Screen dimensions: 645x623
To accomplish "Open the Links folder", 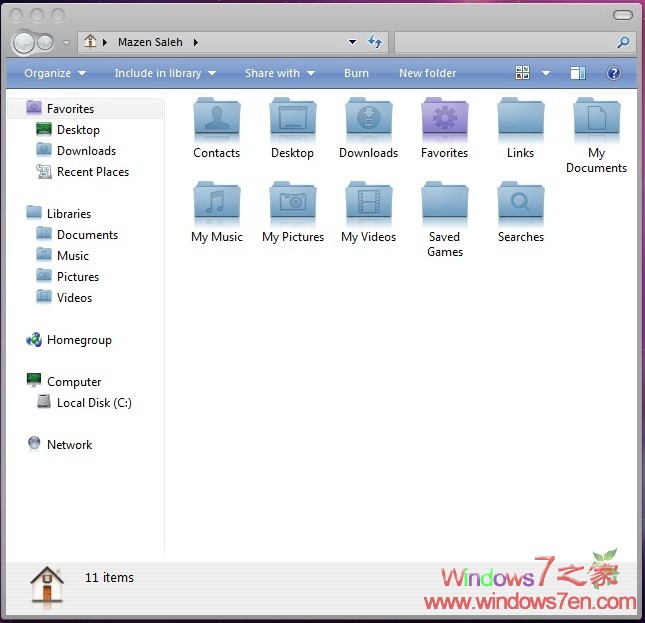I will [520, 128].
